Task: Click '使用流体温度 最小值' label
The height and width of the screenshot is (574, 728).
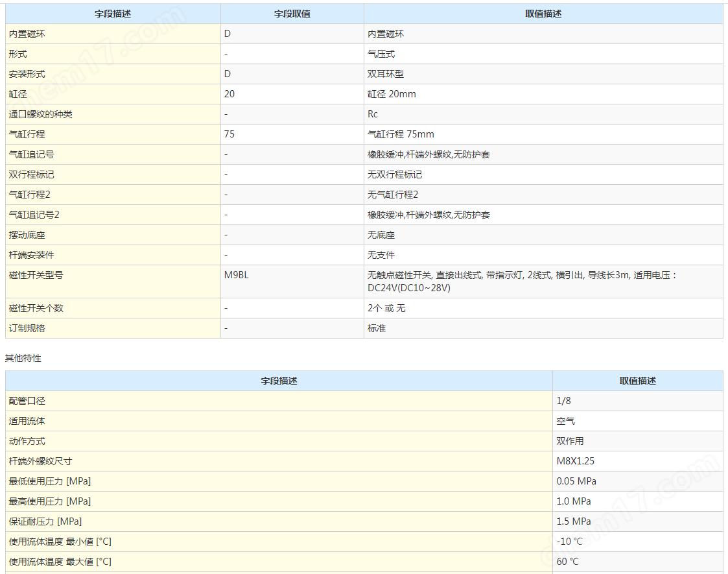Action: pos(60,542)
